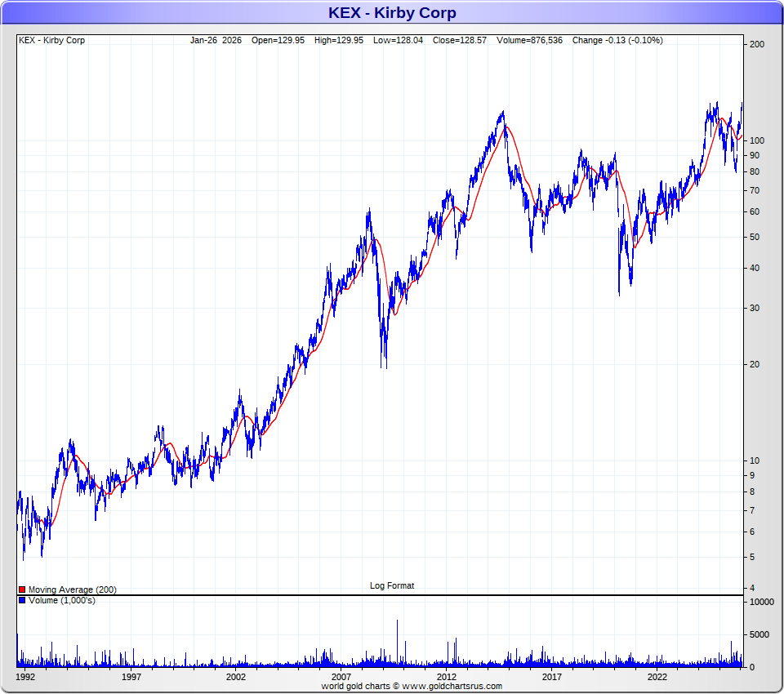Click the blue Volume (1,000's) legend swatch
Image resolution: width=784 pixels, height=694 pixels.
coord(22,601)
